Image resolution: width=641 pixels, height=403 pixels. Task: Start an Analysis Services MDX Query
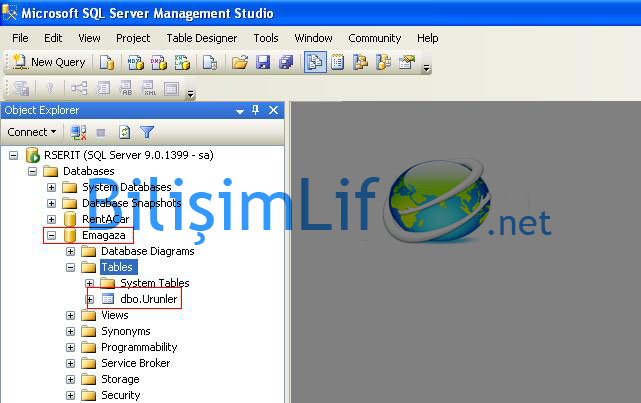pyautogui.click(x=135, y=63)
